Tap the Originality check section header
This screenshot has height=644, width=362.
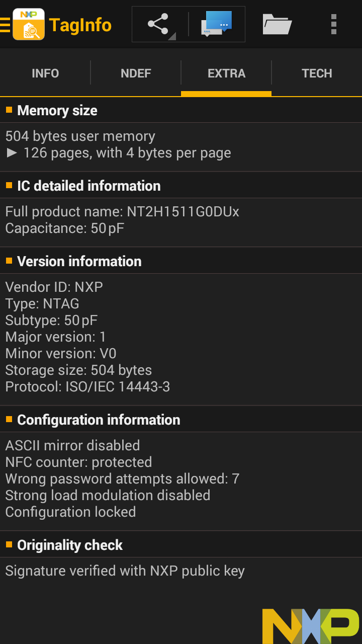[70, 545]
